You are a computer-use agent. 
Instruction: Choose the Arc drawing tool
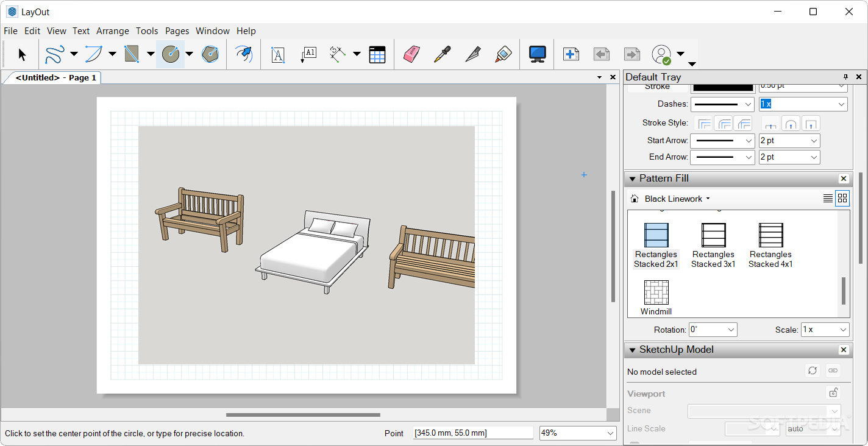[93, 55]
